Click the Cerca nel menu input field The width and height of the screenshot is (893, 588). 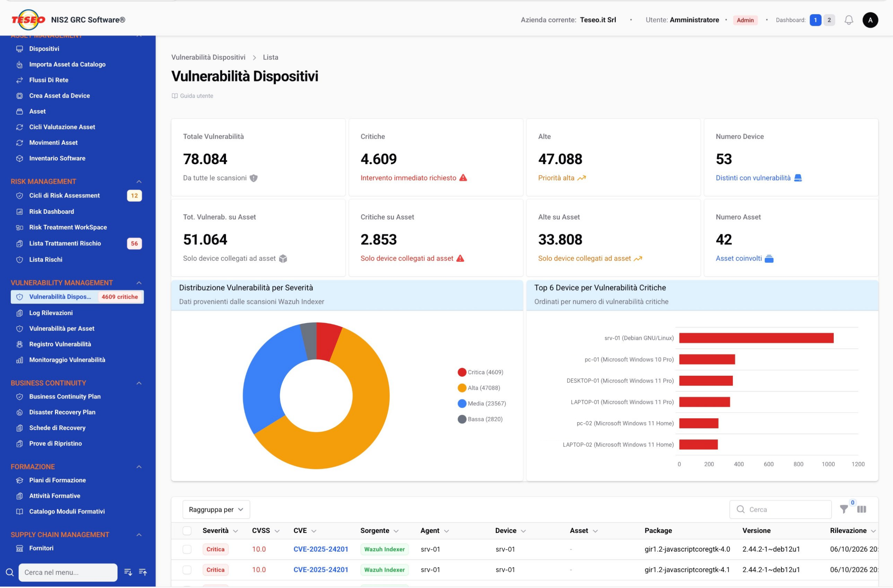[68, 573]
